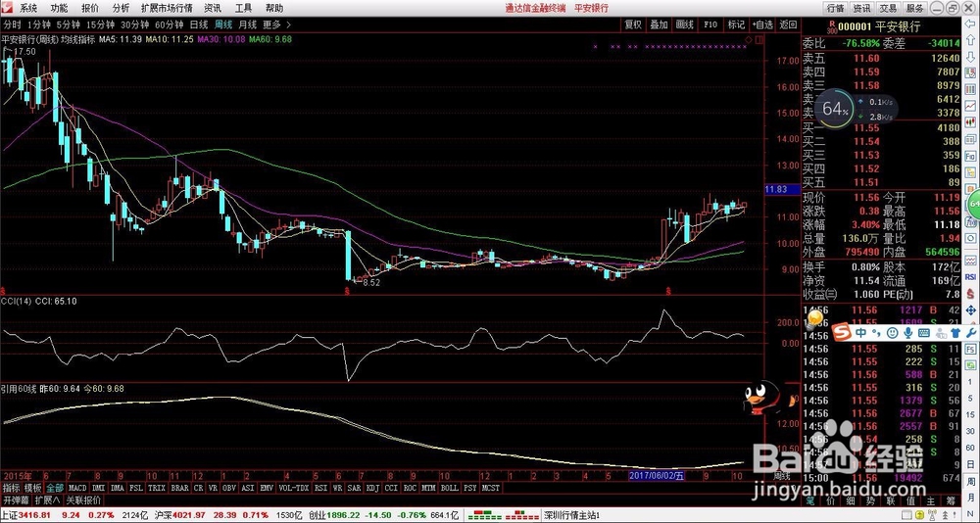980x523 pixels.
Task: Open the 分析 menu
Action: click(122, 8)
